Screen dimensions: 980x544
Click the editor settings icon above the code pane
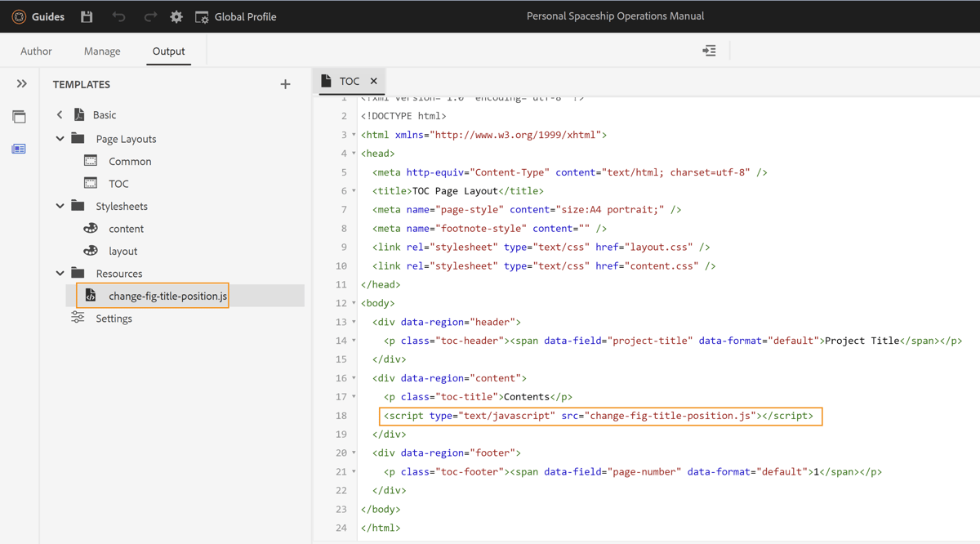[709, 50]
